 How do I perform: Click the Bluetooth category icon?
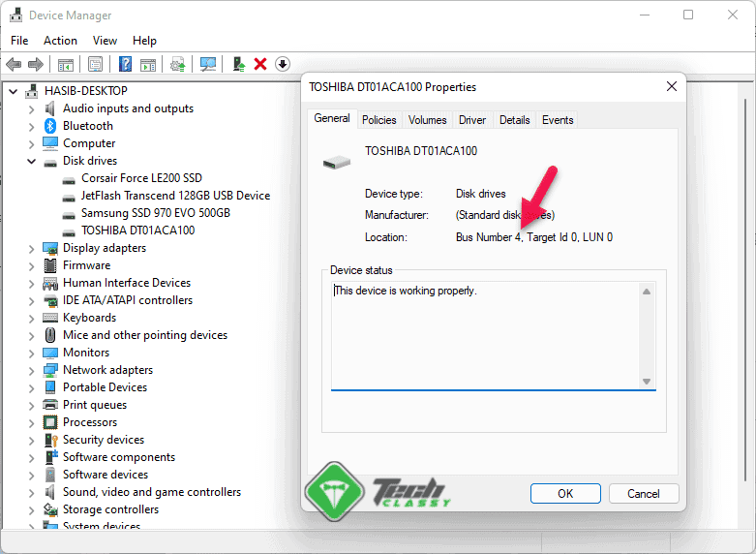click(50, 126)
